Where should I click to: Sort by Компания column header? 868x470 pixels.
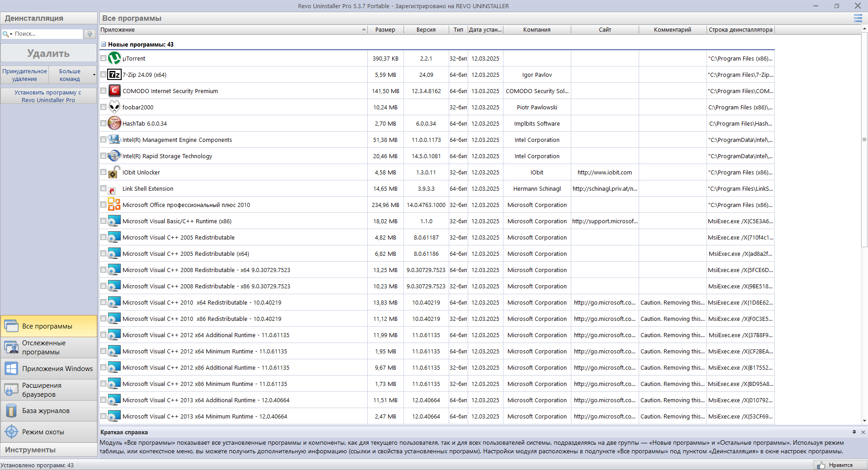537,30
